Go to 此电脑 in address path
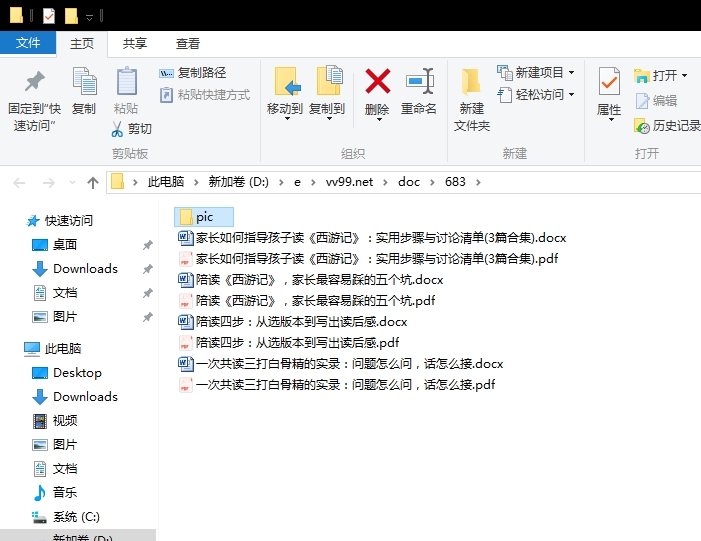 [x=166, y=182]
